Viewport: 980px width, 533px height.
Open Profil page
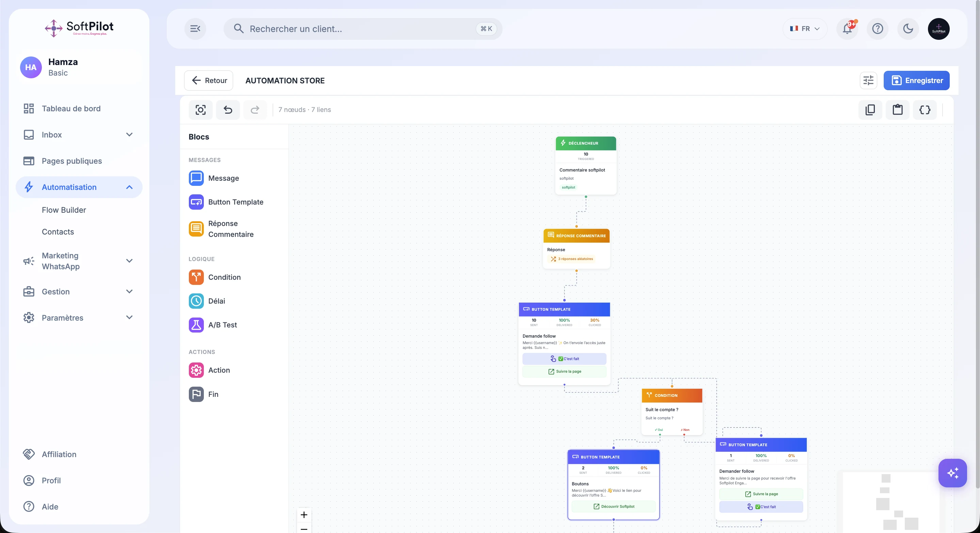pos(79,481)
